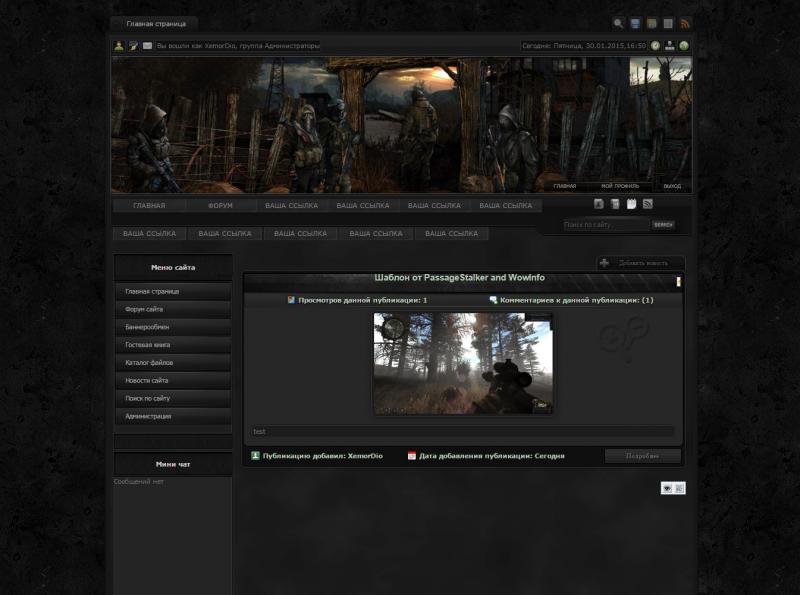
Task: Open Каталог файлов in site menu
Action: coord(149,362)
